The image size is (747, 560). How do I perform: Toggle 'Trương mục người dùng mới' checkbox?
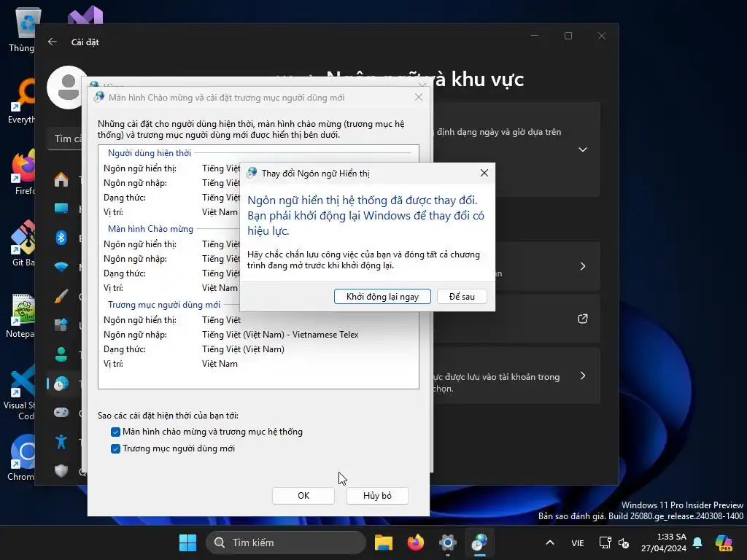115,448
